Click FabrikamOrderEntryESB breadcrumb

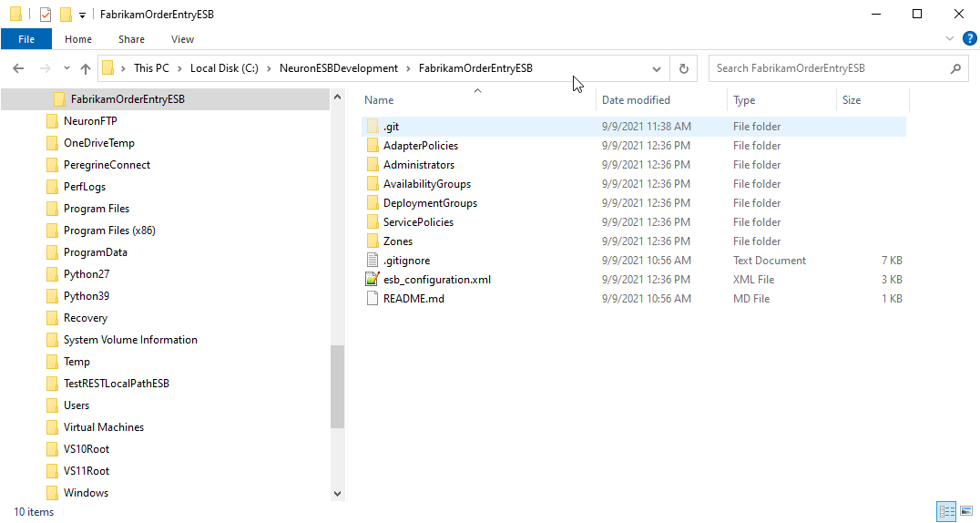pyautogui.click(x=475, y=68)
